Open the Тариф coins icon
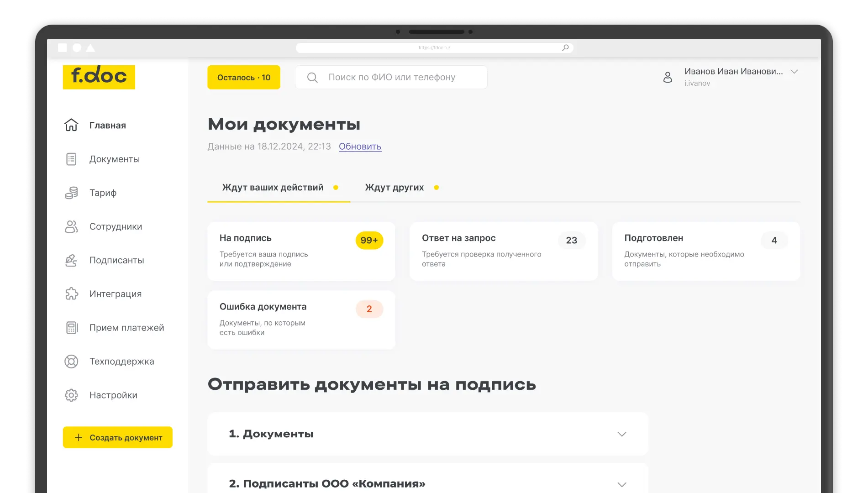Viewport: 868px width, 493px height. (x=71, y=192)
